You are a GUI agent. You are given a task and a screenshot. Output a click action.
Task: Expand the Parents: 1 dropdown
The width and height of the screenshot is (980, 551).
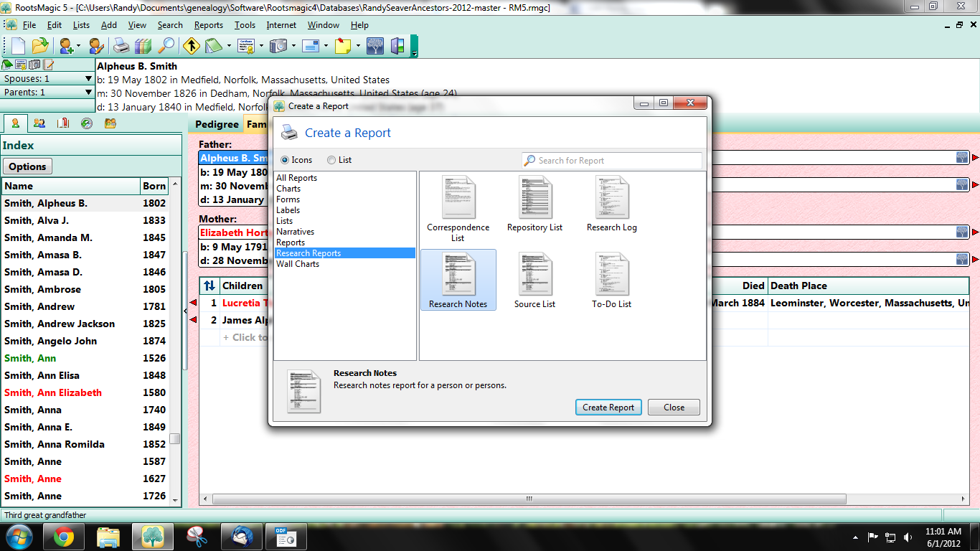point(88,92)
